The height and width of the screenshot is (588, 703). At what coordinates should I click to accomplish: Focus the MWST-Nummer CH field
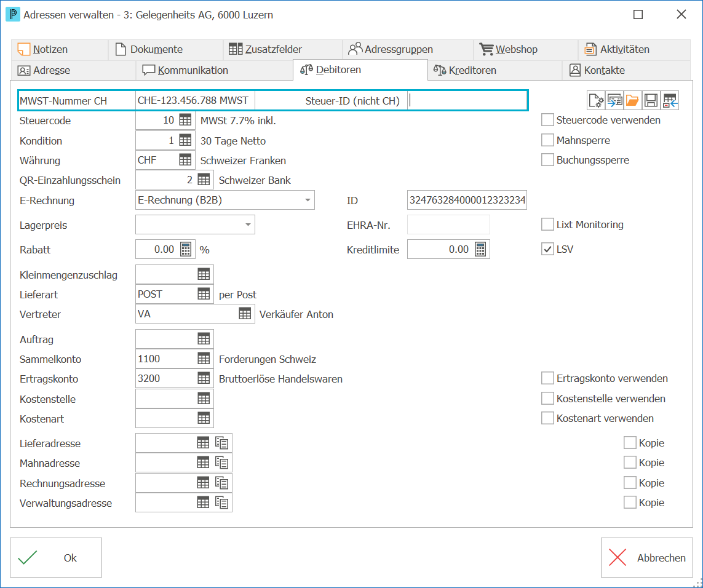tap(195, 100)
